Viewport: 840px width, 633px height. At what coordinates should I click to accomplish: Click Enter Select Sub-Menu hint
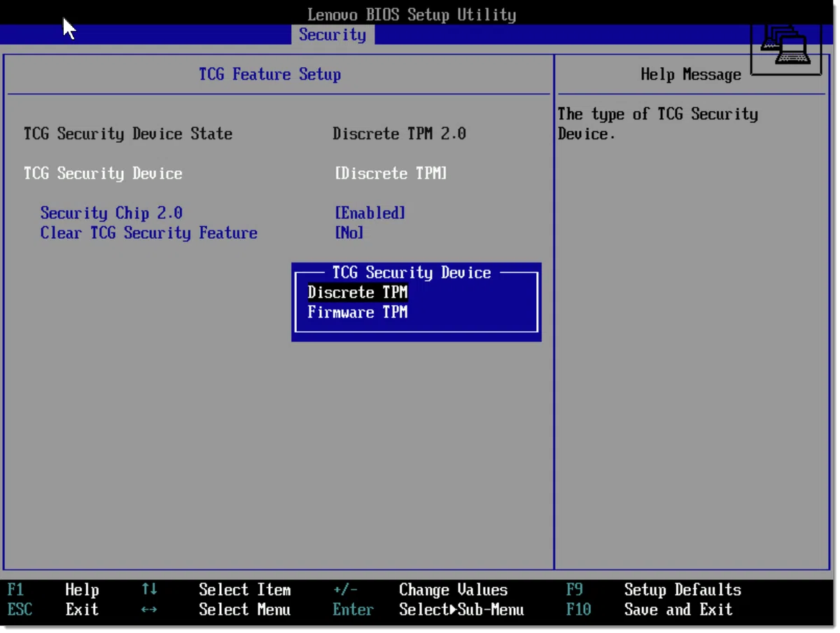point(428,610)
